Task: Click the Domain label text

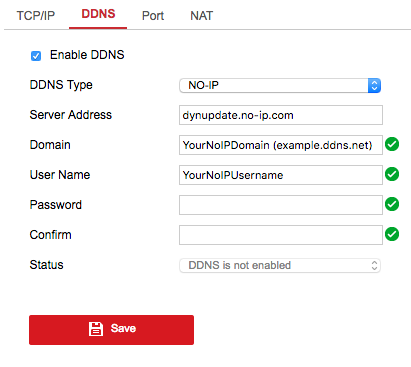Action: pyautogui.click(x=50, y=145)
